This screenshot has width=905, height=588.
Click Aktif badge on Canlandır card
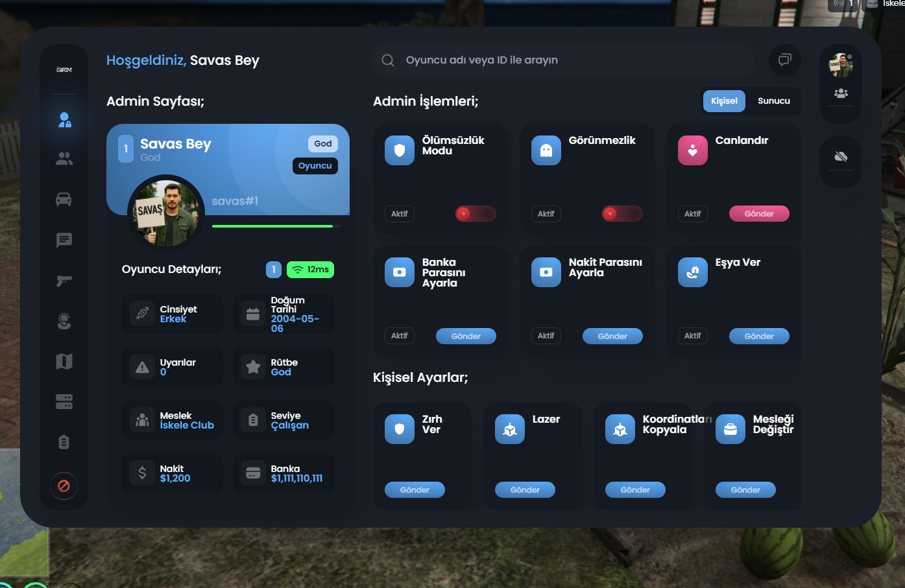[x=693, y=214]
